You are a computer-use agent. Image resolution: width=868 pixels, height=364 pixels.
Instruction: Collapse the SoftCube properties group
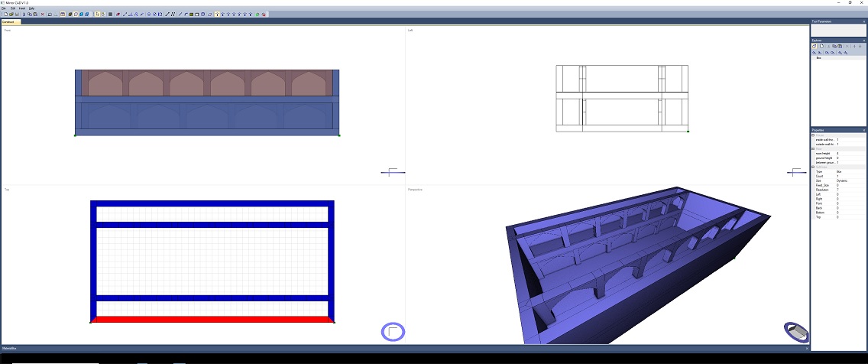(x=813, y=167)
